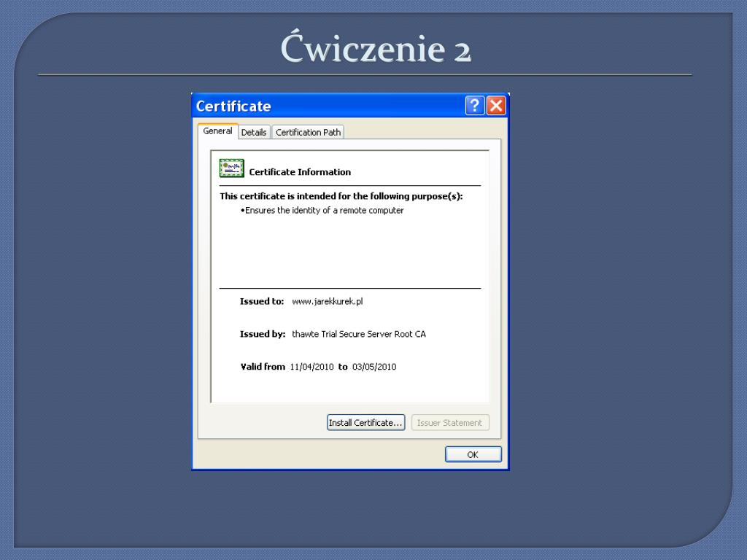Click the Issued by label
Image resolution: width=747 pixels, height=560 pixels.
pyautogui.click(x=263, y=334)
